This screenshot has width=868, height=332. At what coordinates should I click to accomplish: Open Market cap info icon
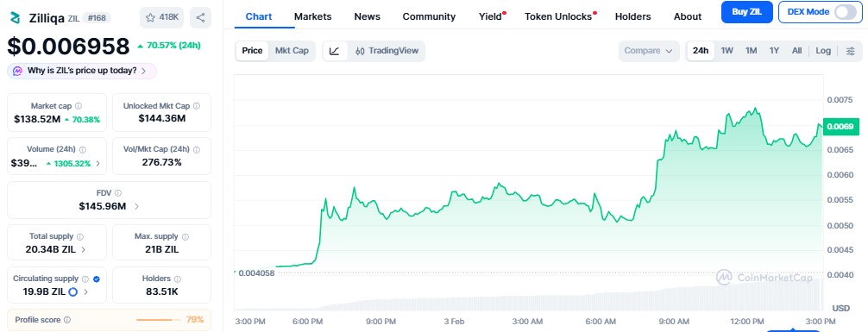coord(78,106)
